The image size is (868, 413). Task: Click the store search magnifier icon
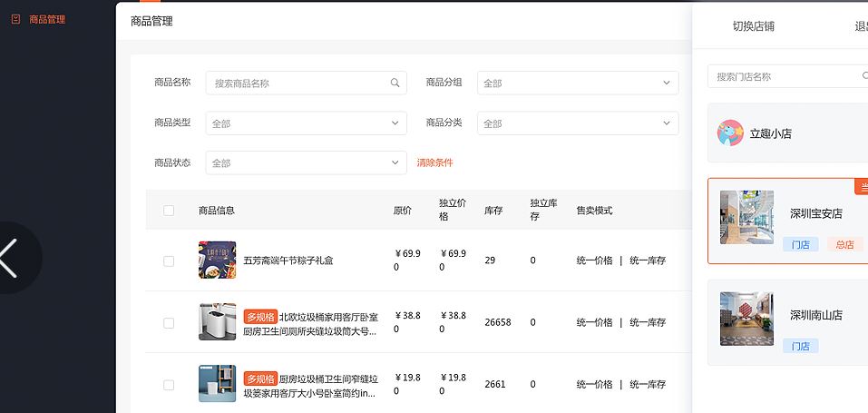864,76
